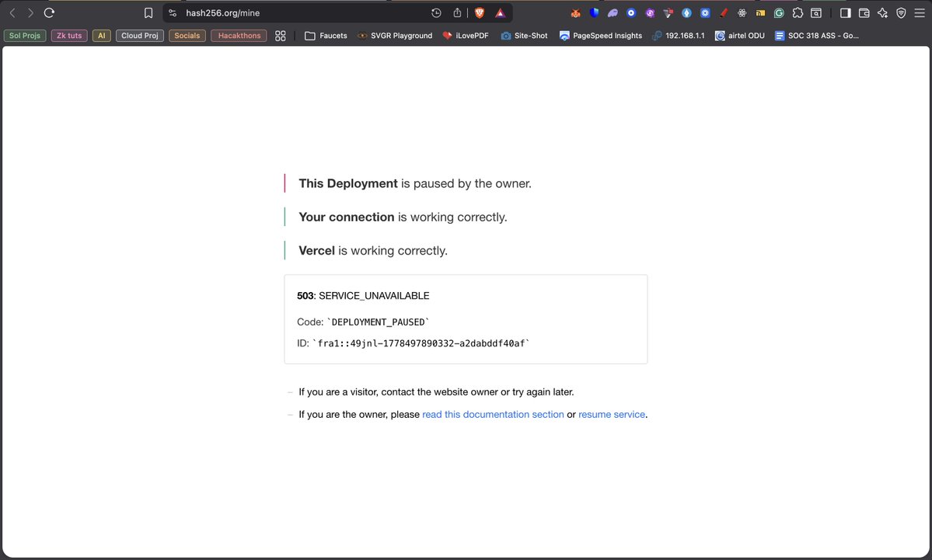Open the SOC 318 ASS Google Doc bookmark
The height and width of the screenshot is (560, 932).
(x=817, y=36)
